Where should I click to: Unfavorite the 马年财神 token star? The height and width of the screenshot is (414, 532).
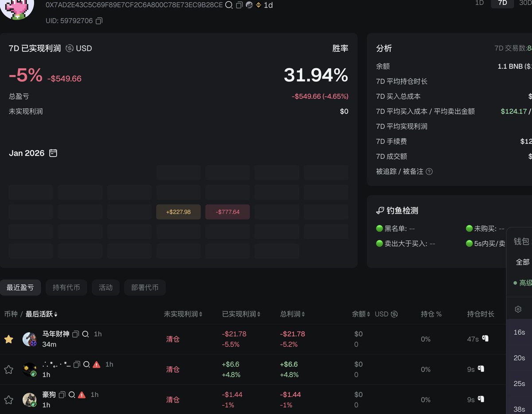(x=8, y=339)
